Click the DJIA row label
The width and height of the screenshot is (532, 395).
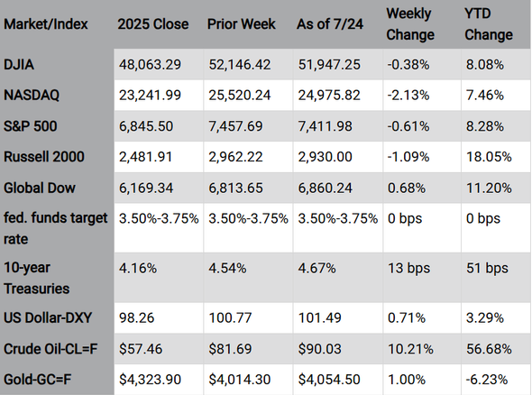[x=19, y=64]
